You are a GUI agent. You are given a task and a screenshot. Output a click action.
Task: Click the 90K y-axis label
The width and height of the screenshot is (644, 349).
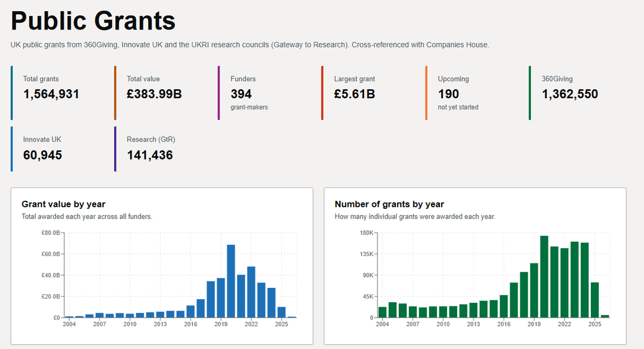click(369, 275)
